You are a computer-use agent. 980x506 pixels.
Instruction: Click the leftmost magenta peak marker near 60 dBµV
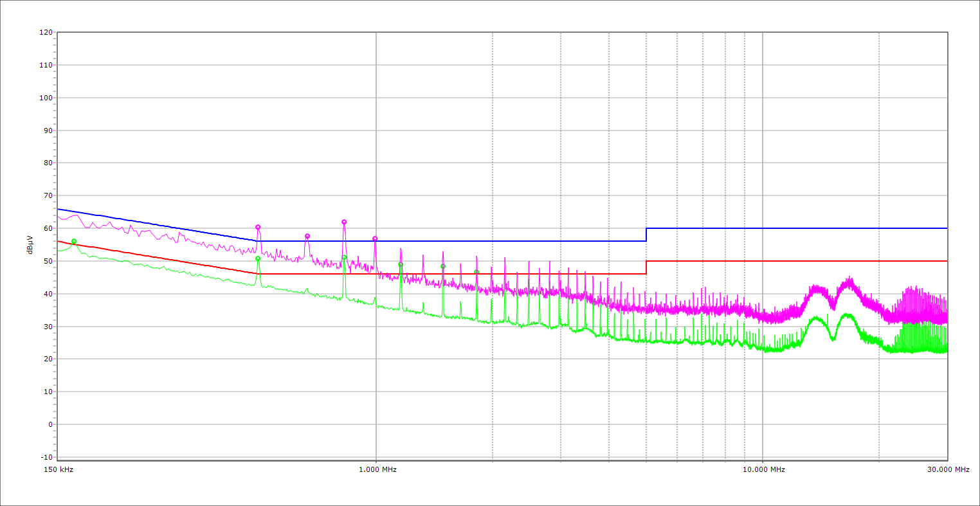258,228
